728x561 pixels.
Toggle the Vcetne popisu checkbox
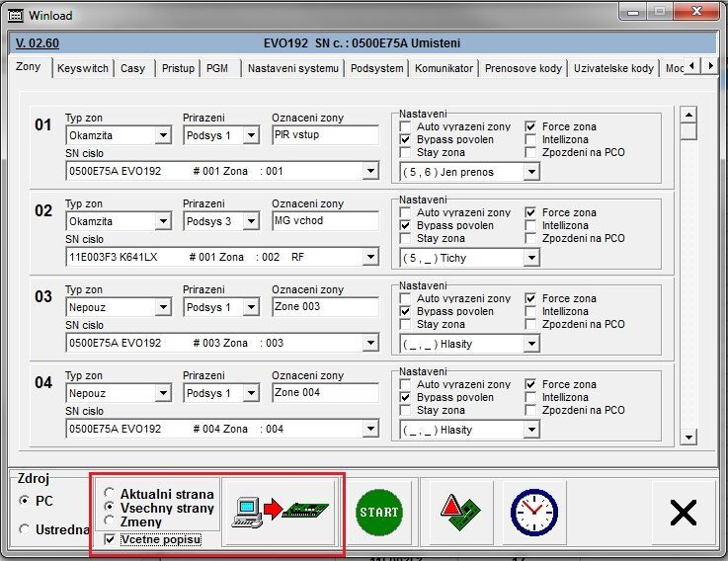[x=110, y=539]
